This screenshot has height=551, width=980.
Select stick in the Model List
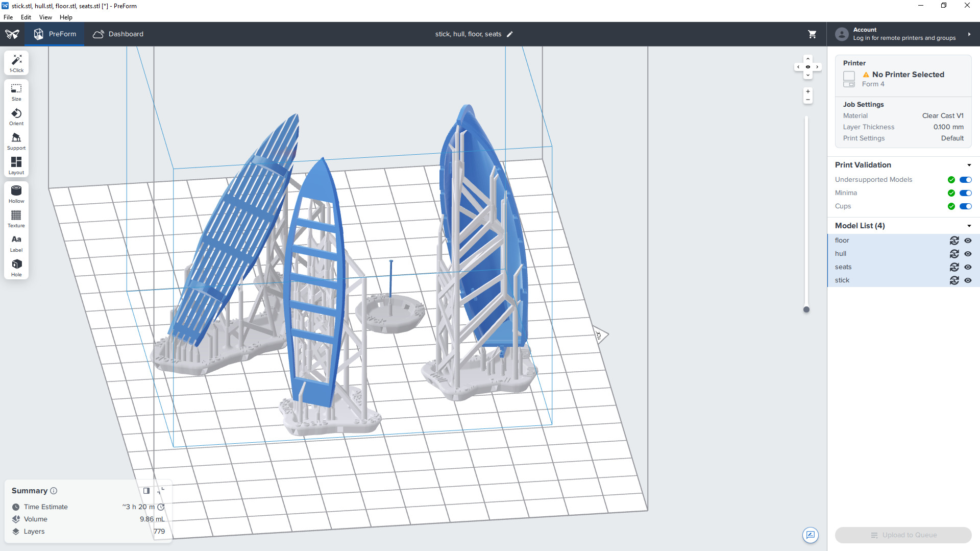[x=842, y=280]
